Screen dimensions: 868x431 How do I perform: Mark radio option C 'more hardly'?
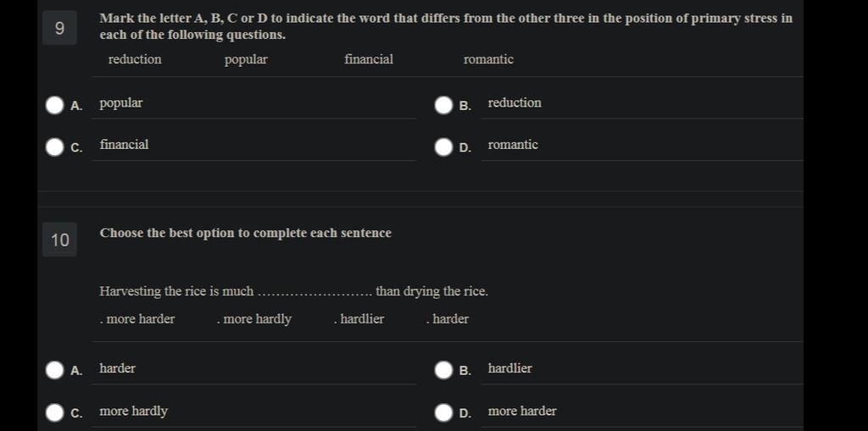tap(55, 412)
